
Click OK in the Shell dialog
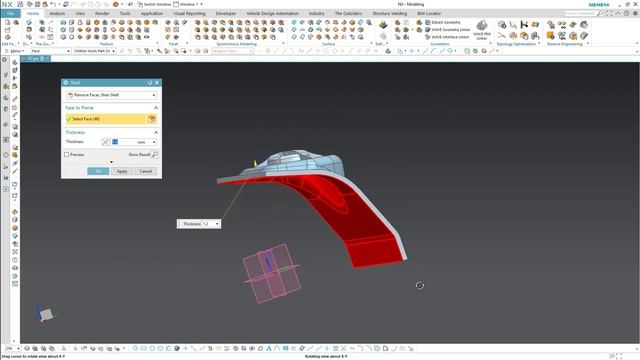click(x=98, y=171)
